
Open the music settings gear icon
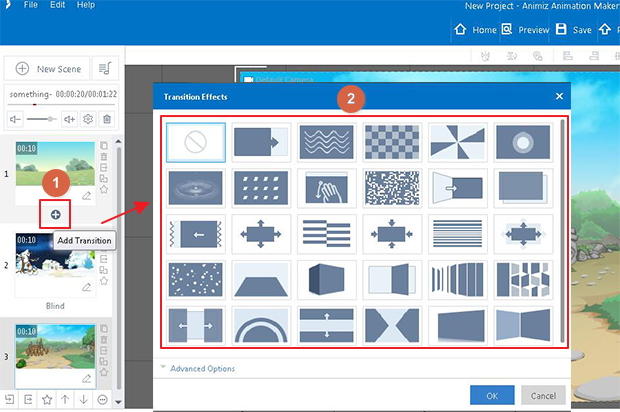pyautogui.click(x=88, y=119)
